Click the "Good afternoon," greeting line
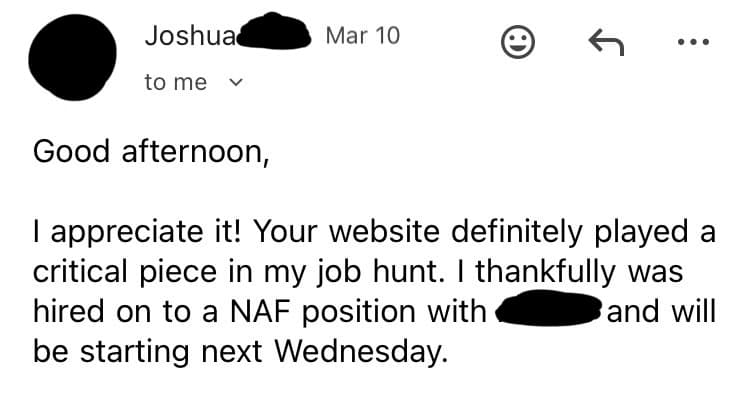 151,153
